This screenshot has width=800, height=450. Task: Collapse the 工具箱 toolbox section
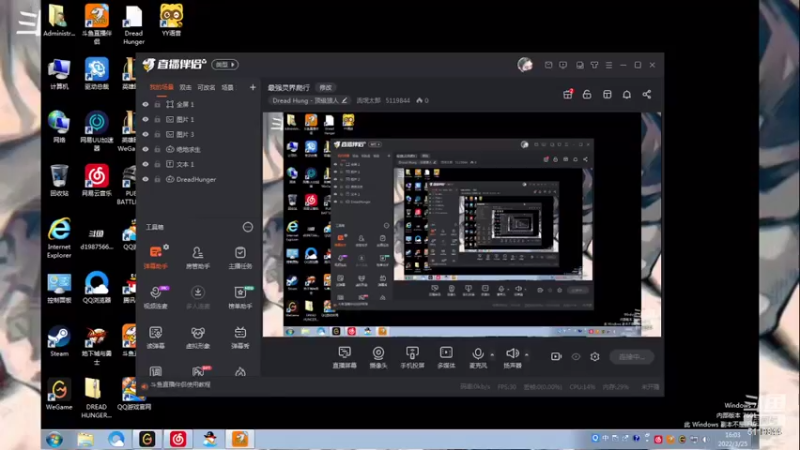coord(247,227)
